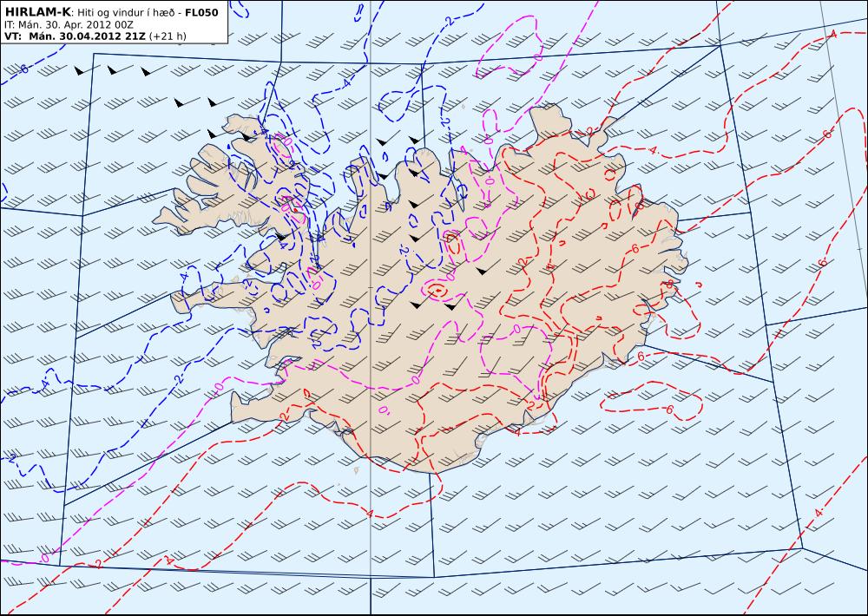Viewport: 868px width, 616px height.
Task: Click valid time 'Mán. 30.04.2012 21Z'
Action: coord(87,36)
